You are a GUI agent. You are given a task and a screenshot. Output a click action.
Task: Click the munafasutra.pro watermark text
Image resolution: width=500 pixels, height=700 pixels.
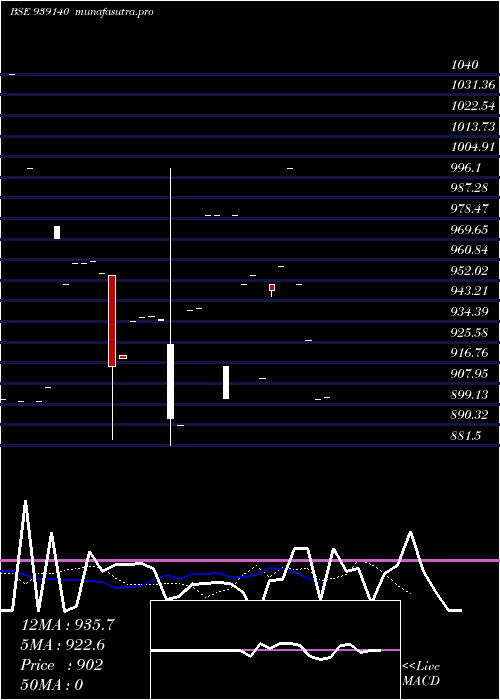(x=115, y=12)
